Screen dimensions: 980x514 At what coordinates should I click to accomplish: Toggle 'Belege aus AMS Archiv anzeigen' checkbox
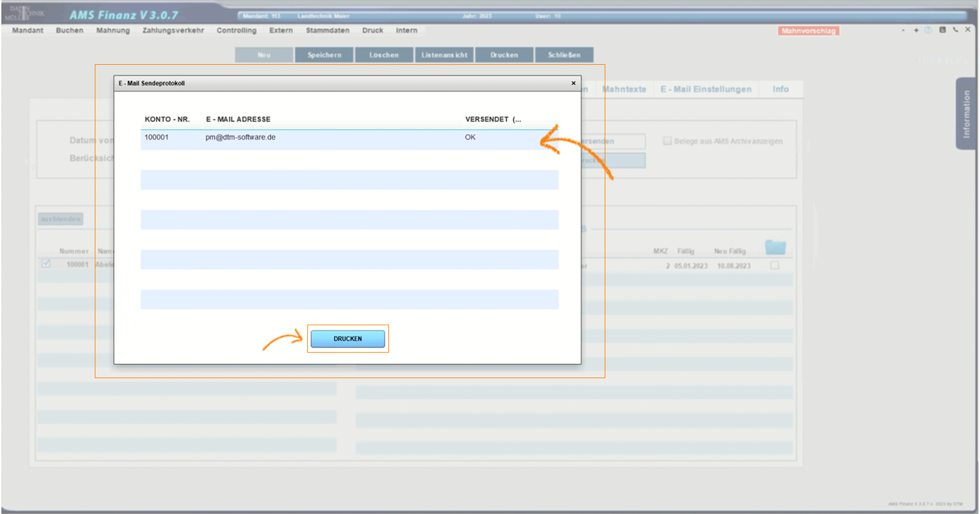[667, 141]
